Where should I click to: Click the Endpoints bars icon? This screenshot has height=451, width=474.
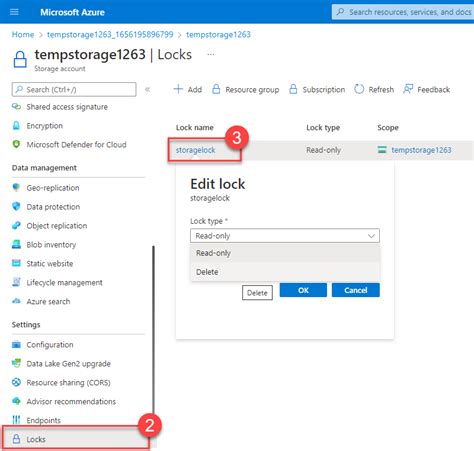click(x=16, y=420)
